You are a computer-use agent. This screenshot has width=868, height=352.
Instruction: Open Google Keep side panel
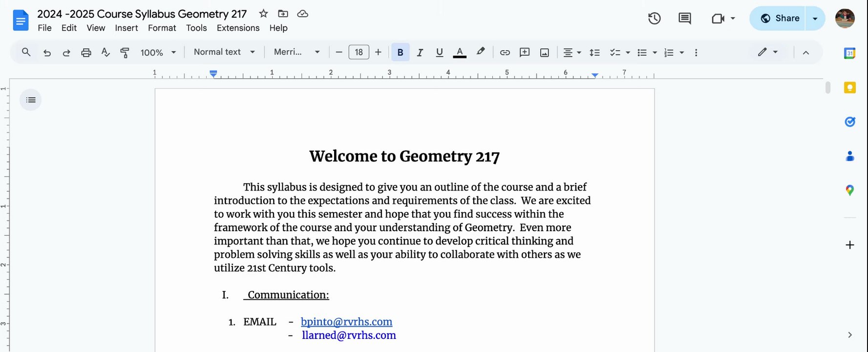click(x=850, y=88)
